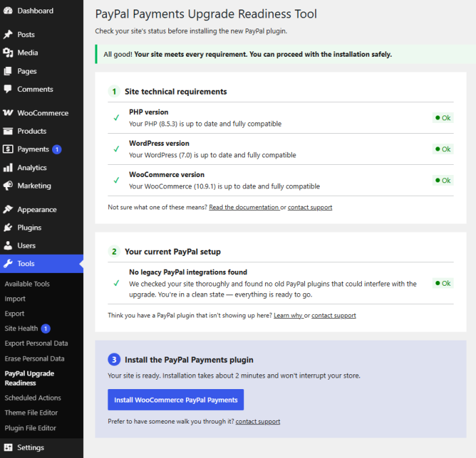Open the Export submenu item
This screenshot has width=476, height=458.
tap(14, 313)
